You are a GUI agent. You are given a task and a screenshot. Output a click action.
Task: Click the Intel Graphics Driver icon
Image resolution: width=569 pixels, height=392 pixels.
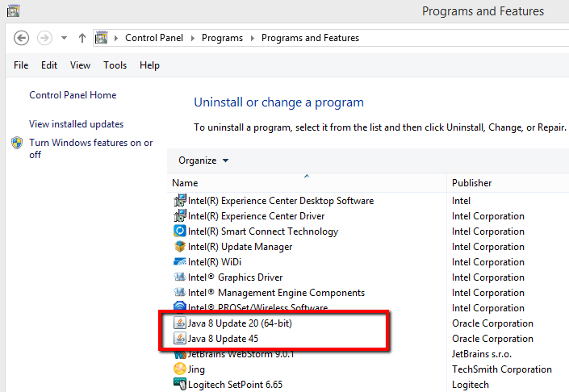tap(180, 277)
